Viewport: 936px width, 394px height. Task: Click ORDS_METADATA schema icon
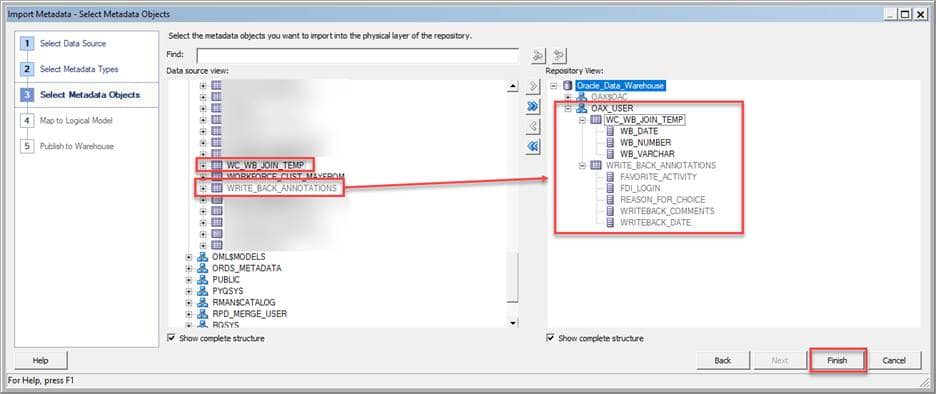coord(202,268)
